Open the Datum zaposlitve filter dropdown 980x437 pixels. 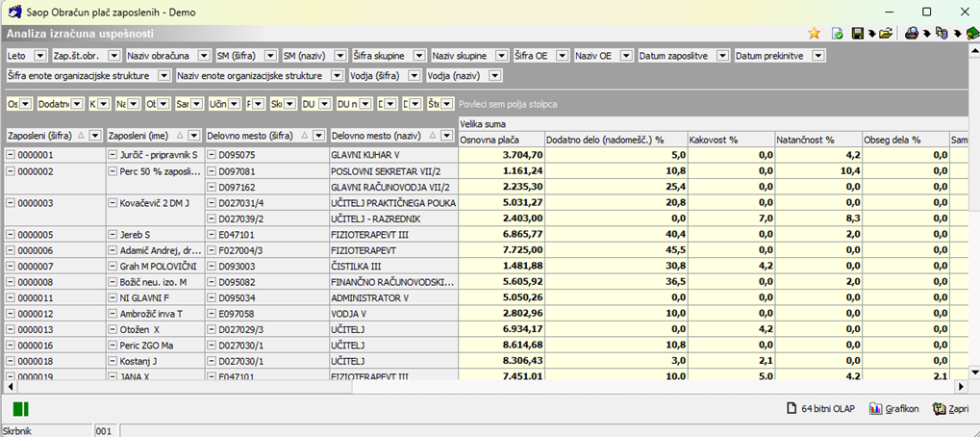point(722,56)
